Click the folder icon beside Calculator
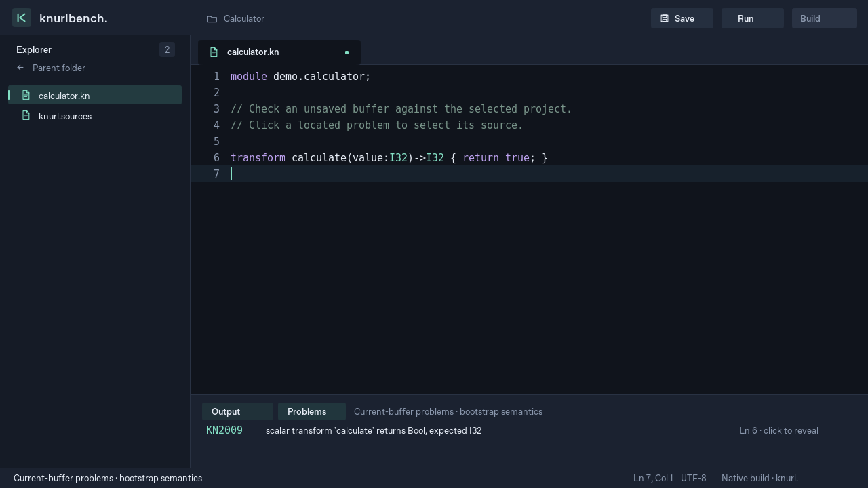868x488 pixels. pos(212,19)
